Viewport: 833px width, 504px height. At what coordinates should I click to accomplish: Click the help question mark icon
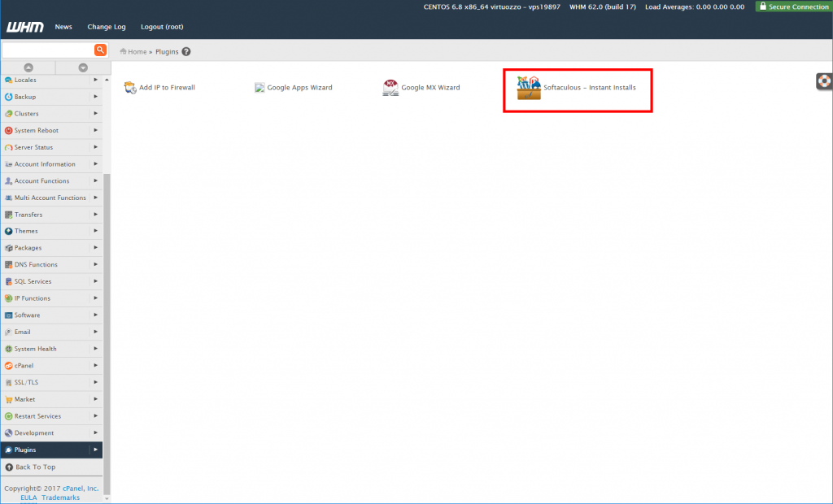(x=186, y=51)
